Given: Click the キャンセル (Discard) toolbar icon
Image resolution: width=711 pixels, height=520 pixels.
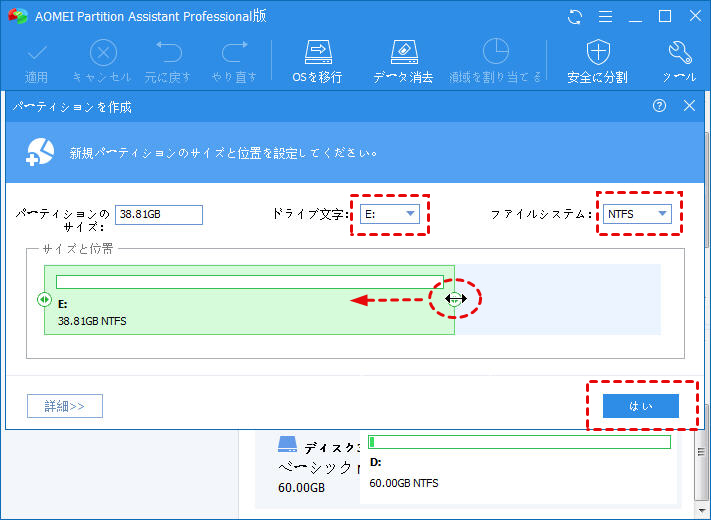Looking at the screenshot, I should (102, 63).
